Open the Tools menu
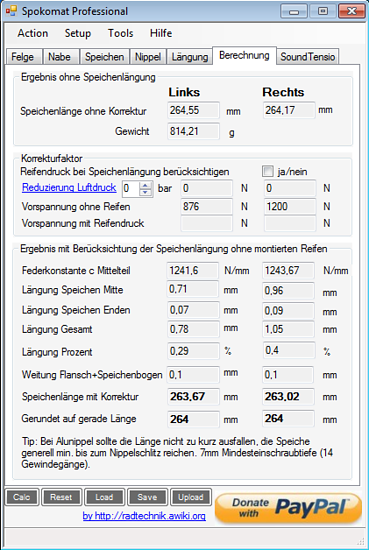369x550 pixels. 120,33
